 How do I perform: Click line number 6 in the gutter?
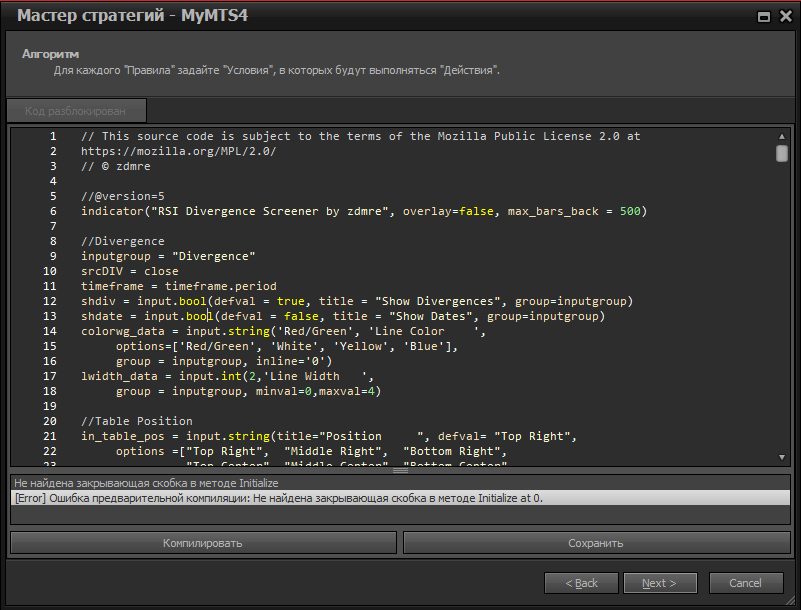(53, 211)
